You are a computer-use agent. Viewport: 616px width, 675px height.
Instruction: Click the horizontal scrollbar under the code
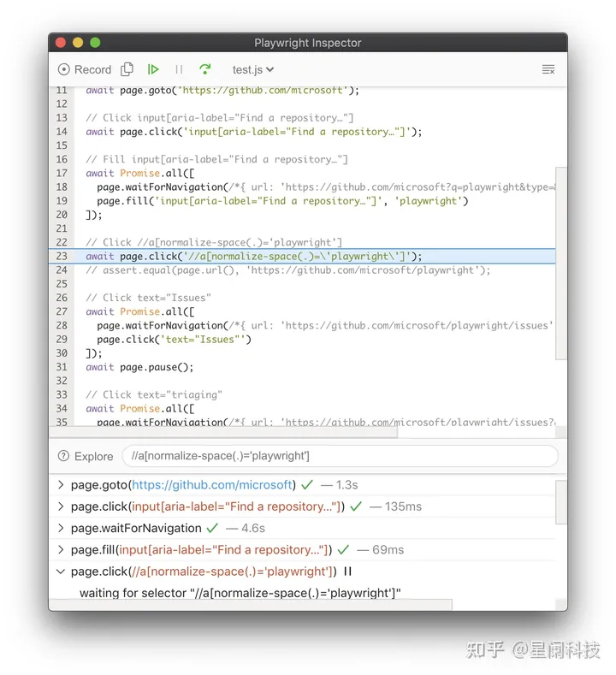pyautogui.click(x=224, y=432)
